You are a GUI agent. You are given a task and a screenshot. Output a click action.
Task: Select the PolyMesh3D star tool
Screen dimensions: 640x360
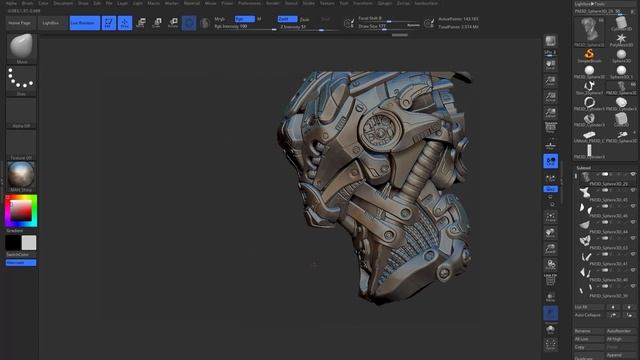pos(621,39)
